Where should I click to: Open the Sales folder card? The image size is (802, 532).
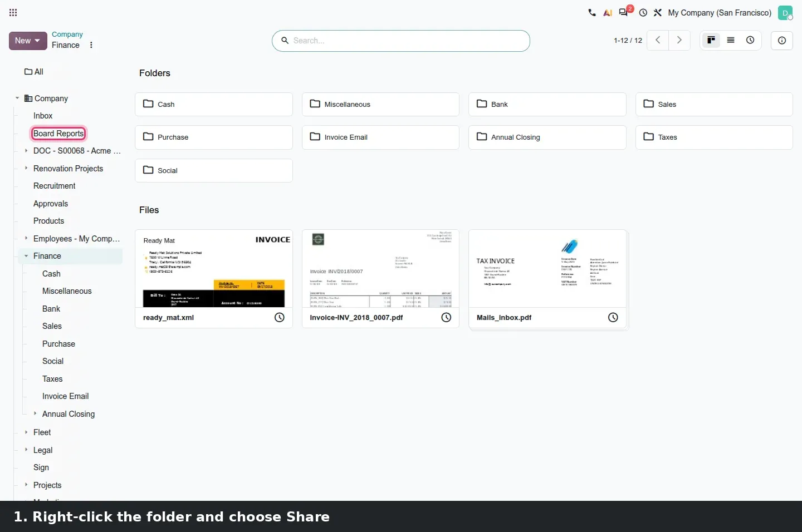pyautogui.click(x=714, y=104)
